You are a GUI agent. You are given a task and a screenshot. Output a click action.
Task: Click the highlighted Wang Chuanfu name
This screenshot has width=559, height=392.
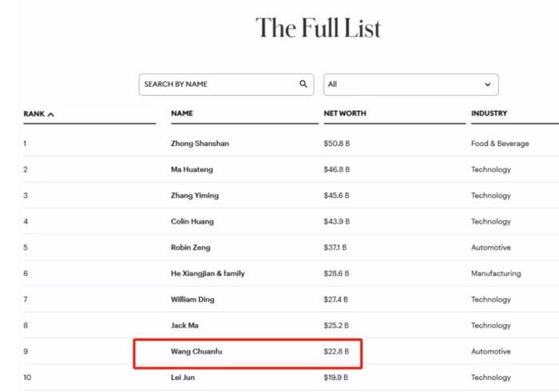195,351
